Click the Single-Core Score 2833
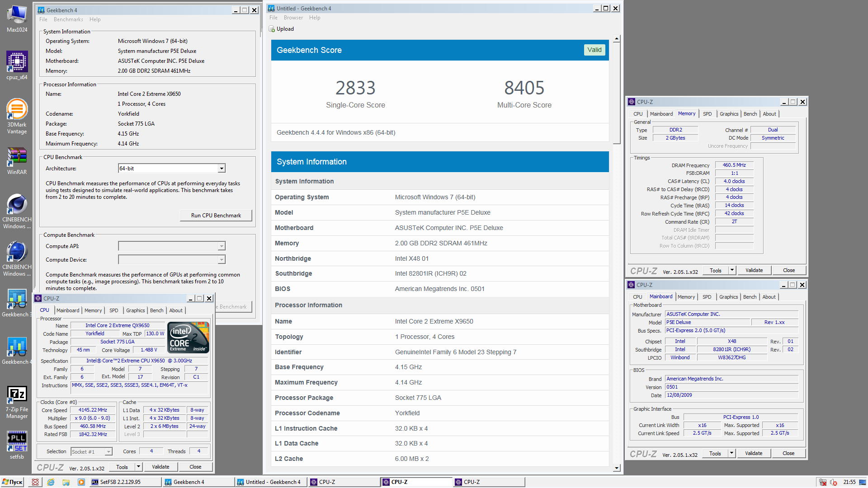This screenshot has height=488, width=868. click(355, 88)
